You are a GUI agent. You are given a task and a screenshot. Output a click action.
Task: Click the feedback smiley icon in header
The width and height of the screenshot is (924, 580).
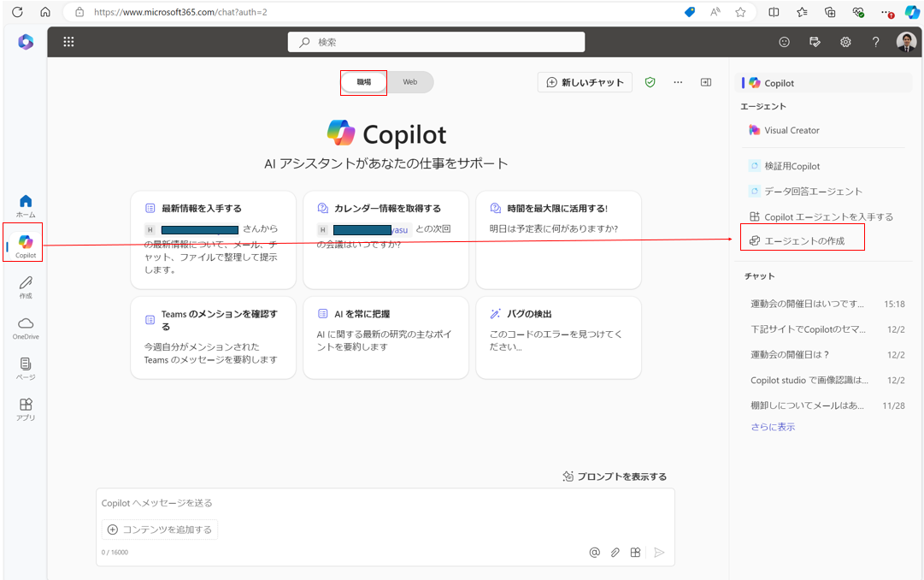click(785, 42)
